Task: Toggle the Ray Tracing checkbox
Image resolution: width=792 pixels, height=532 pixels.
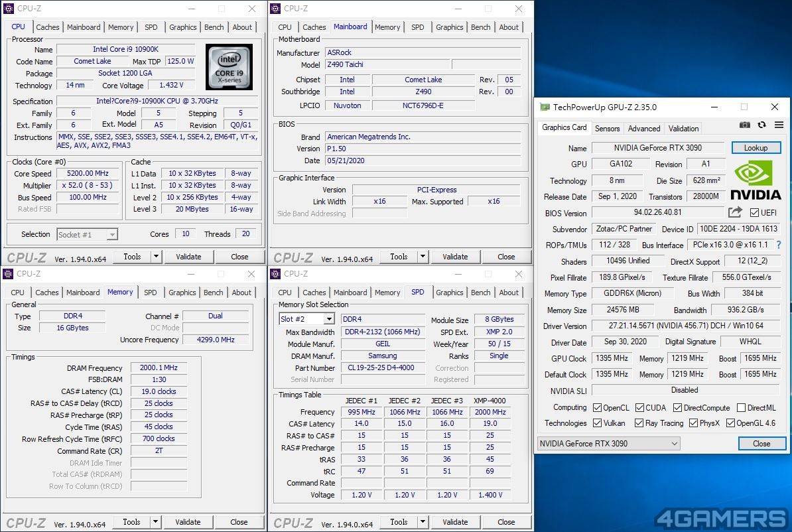Action: [639, 423]
